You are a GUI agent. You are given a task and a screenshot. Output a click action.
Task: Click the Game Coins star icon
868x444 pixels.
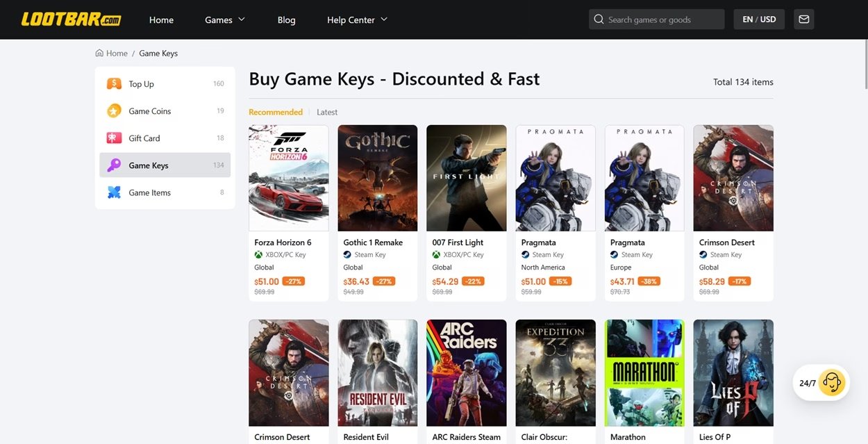[x=114, y=111]
